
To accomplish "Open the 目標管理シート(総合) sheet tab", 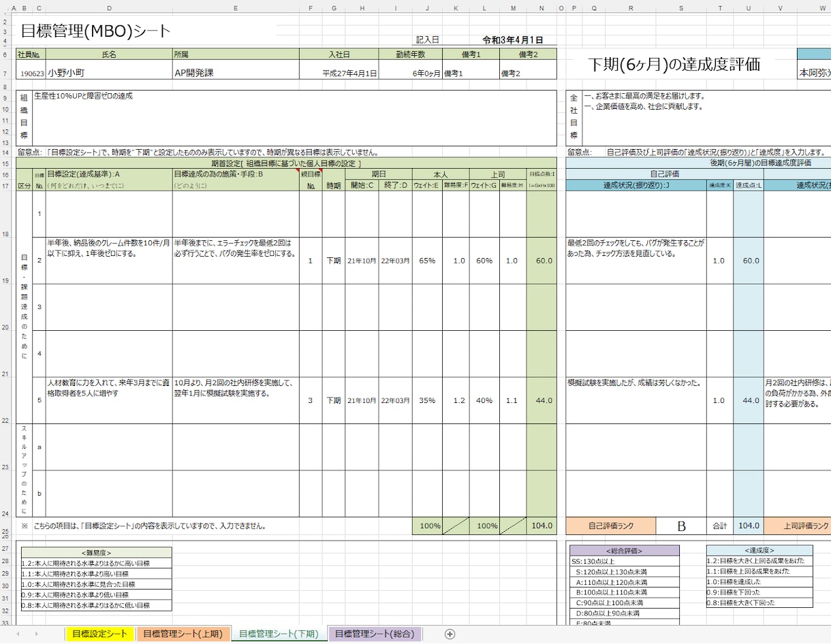I will [x=374, y=634].
